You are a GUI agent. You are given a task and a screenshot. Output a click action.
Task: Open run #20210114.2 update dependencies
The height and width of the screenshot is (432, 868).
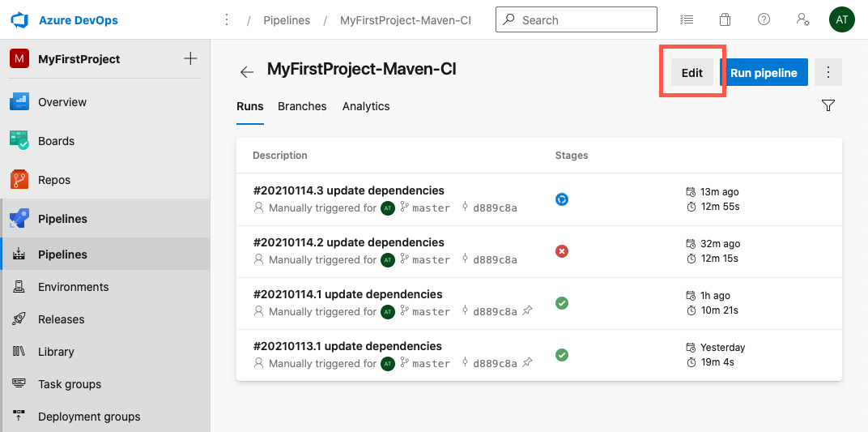349,242
